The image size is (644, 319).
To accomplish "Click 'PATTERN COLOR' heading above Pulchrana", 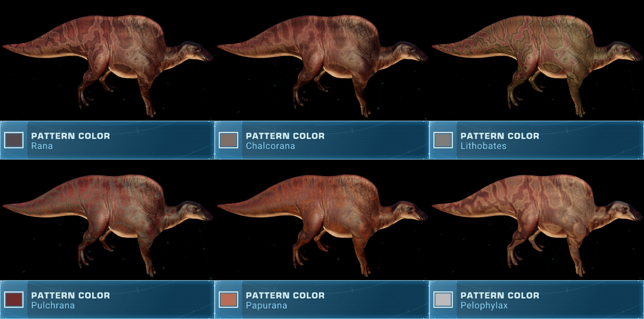I will click(70, 296).
